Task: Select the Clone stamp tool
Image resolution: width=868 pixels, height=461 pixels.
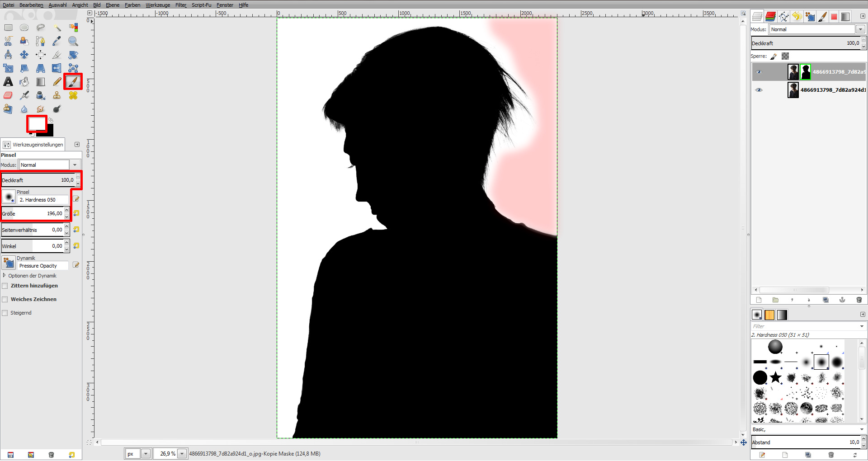Action: (x=57, y=95)
